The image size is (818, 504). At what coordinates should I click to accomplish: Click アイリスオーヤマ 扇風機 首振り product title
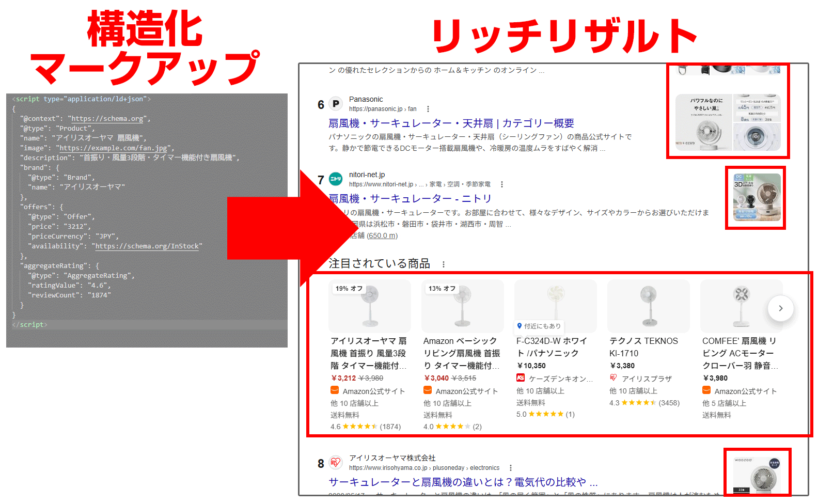click(369, 353)
